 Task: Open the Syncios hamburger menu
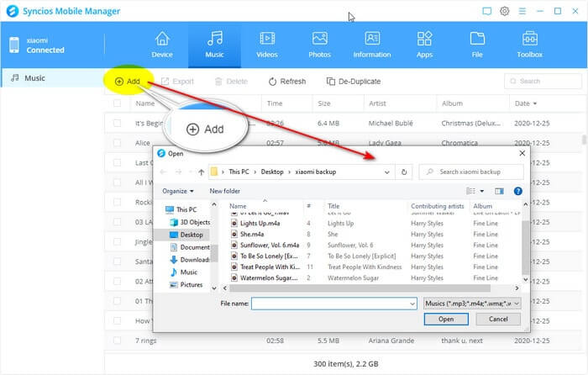pyautogui.click(x=522, y=11)
